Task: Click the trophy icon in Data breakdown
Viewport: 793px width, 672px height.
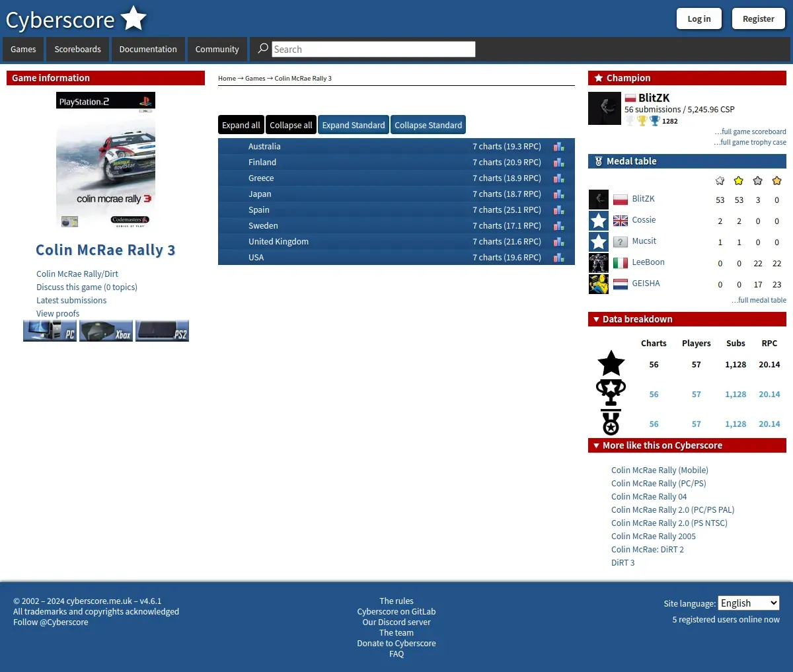Action: pos(611,392)
